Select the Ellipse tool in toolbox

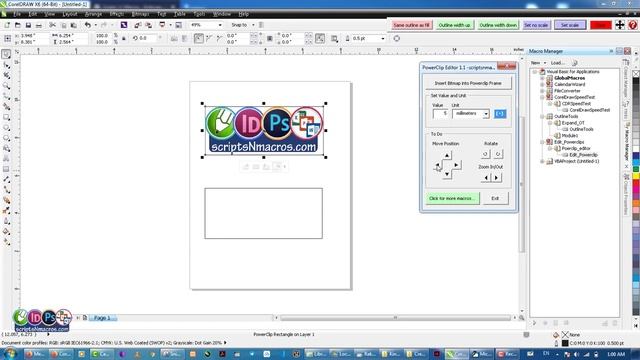coord(6,127)
